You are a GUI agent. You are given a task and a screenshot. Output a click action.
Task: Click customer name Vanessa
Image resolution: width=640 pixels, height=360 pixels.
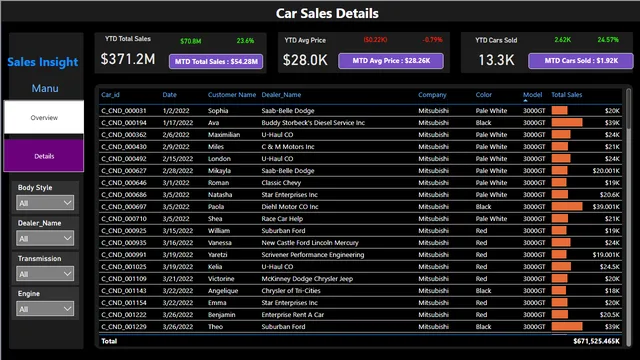pyautogui.click(x=220, y=242)
